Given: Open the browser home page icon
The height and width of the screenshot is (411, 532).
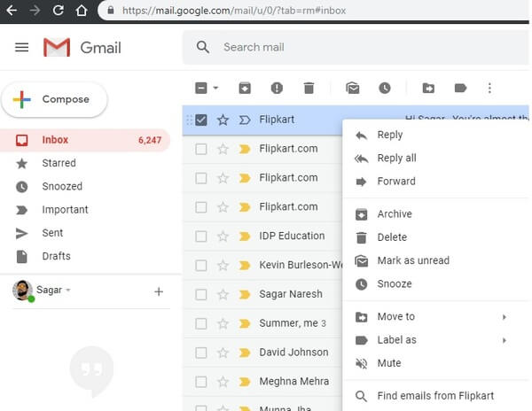Looking at the screenshot, I should 82,10.
